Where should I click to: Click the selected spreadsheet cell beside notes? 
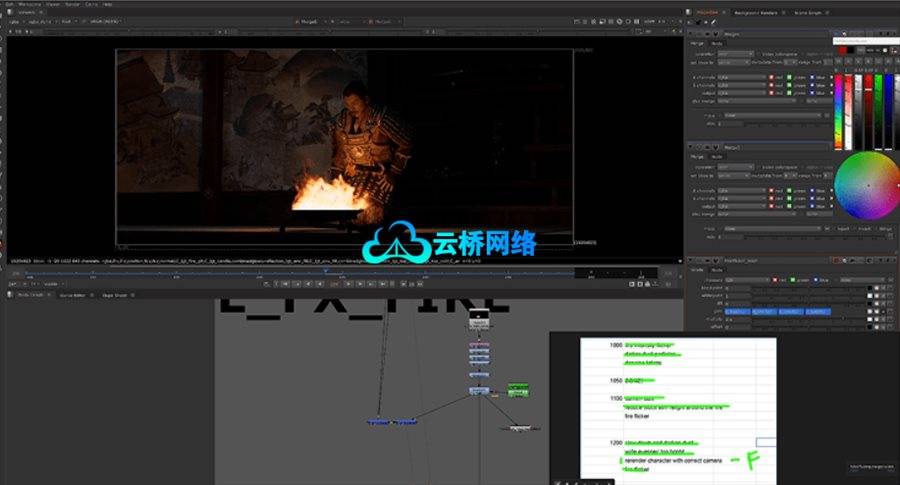[x=765, y=442]
